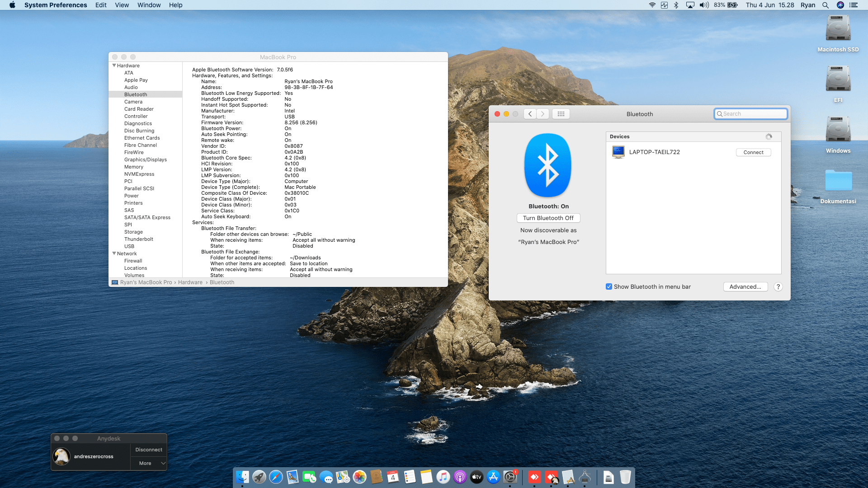The height and width of the screenshot is (488, 868).
Task: Open Apple TV app in Dock
Action: tap(476, 477)
